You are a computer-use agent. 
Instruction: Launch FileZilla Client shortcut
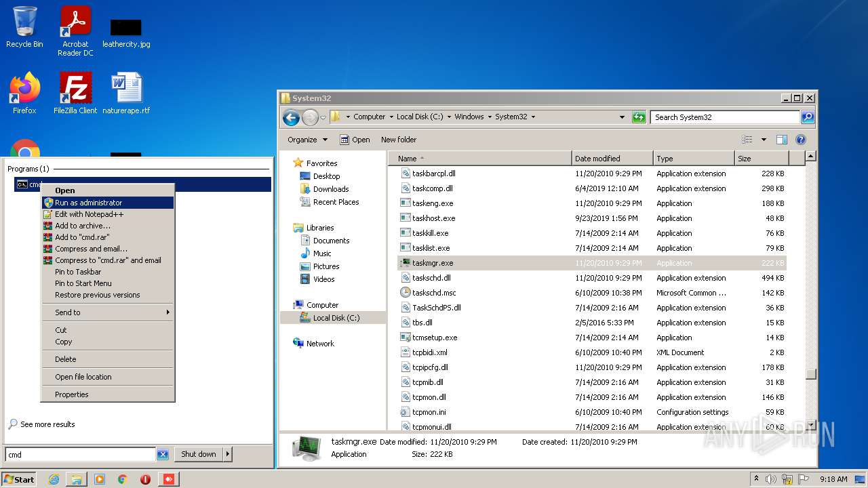[x=75, y=93]
